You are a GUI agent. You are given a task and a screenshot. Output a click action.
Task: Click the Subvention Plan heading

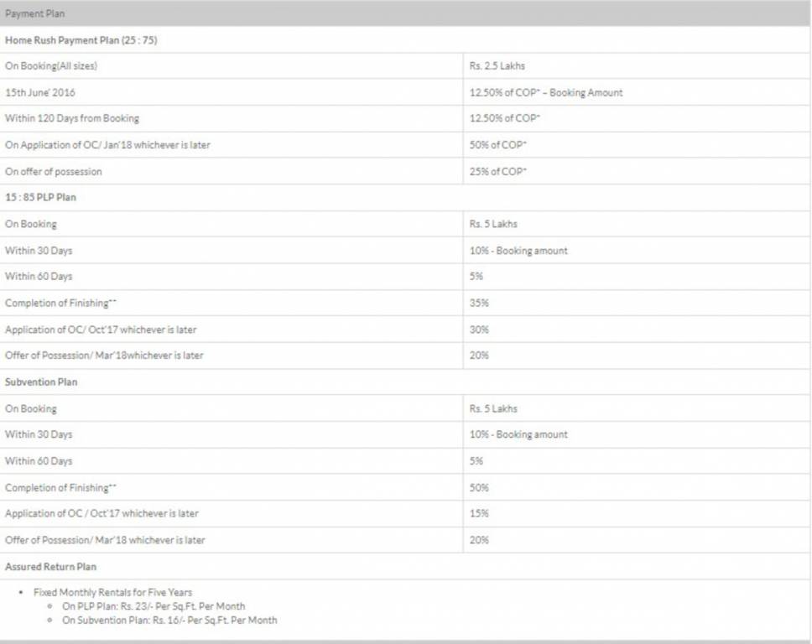pos(41,382)
